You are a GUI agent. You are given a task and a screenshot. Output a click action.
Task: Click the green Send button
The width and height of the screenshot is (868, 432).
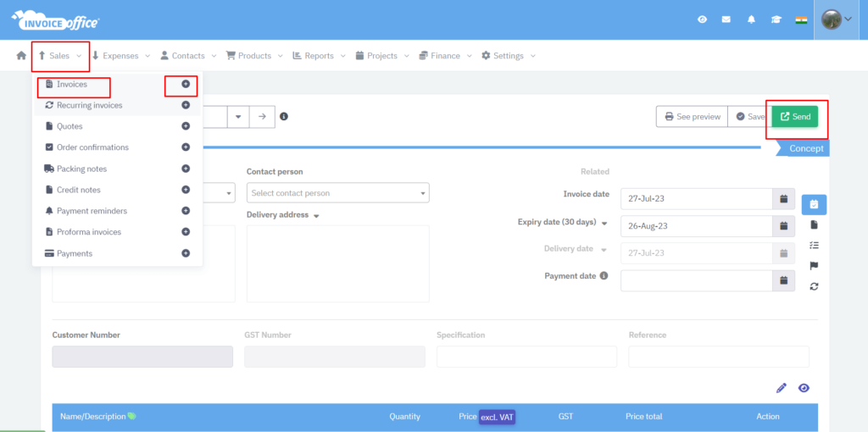pos(795,117)
